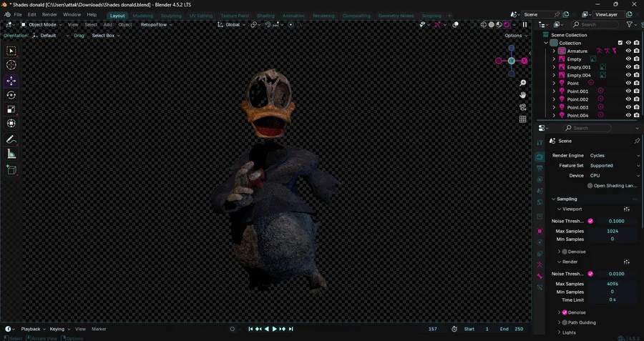This screenshot has height=341, width=644.
Task: Expand the Armature tree item
Action: (x=554, y=51)
